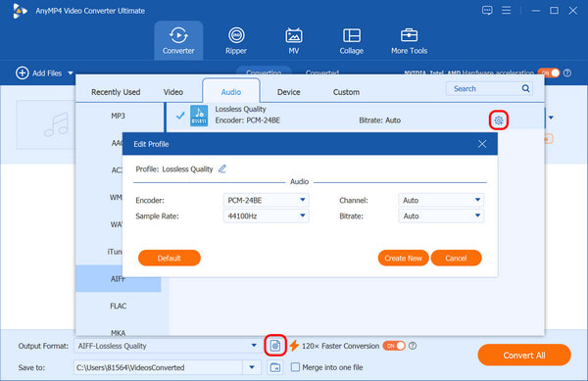Viewport: 588px width, 381px height.
Task: Click the search magnifier icon
Action: tap(525, 88)
